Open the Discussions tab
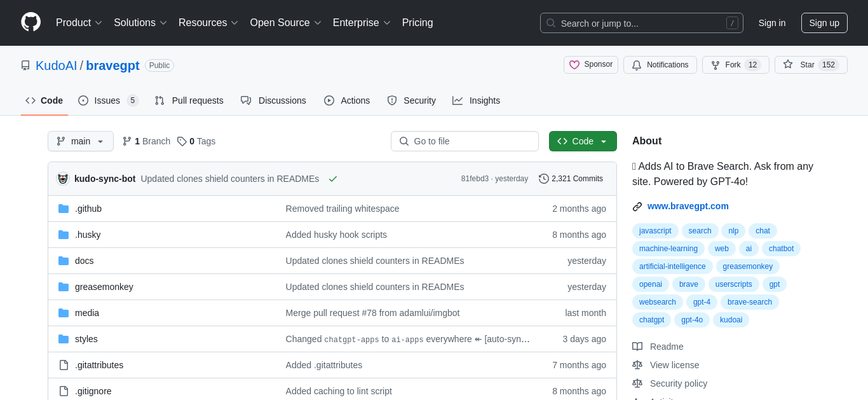Image resolution: width=868 pixels, height=400 pixels. (x=273, y=100)
